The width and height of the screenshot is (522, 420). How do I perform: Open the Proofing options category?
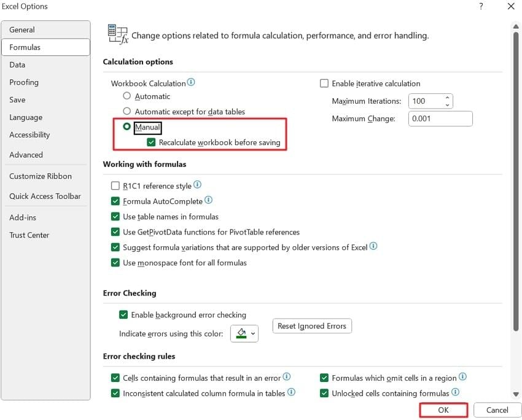pyautogui.click(x=45, y=82)
